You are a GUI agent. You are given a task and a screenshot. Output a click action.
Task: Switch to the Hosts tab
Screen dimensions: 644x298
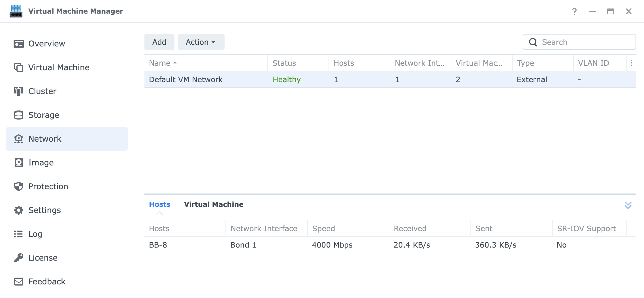point(160,204)
